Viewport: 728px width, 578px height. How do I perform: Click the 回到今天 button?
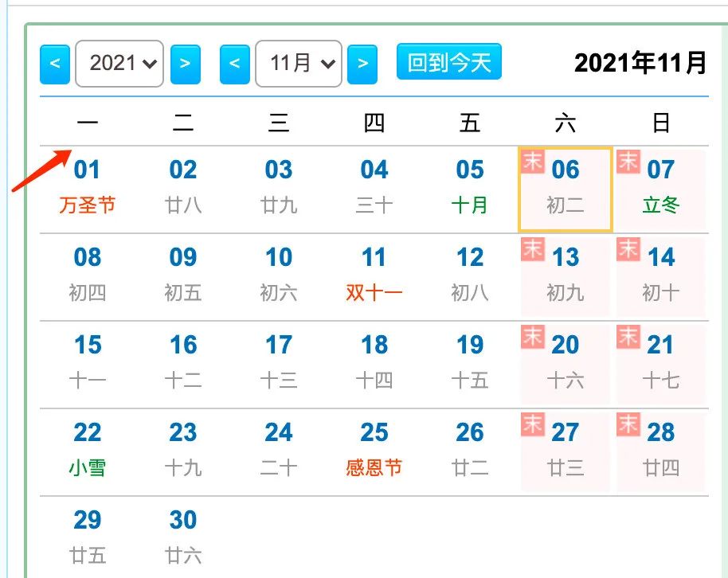click(449, 62)
